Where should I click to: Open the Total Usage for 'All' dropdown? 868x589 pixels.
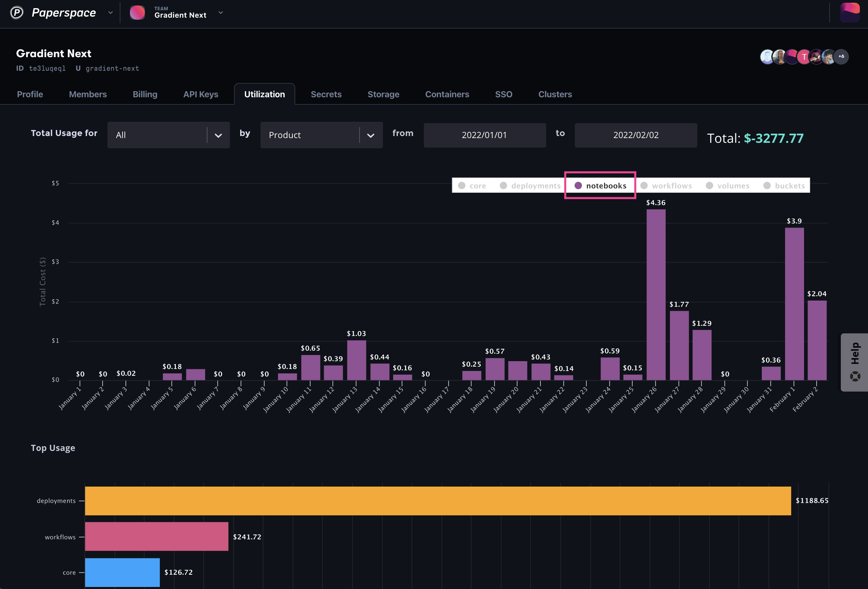168,135
